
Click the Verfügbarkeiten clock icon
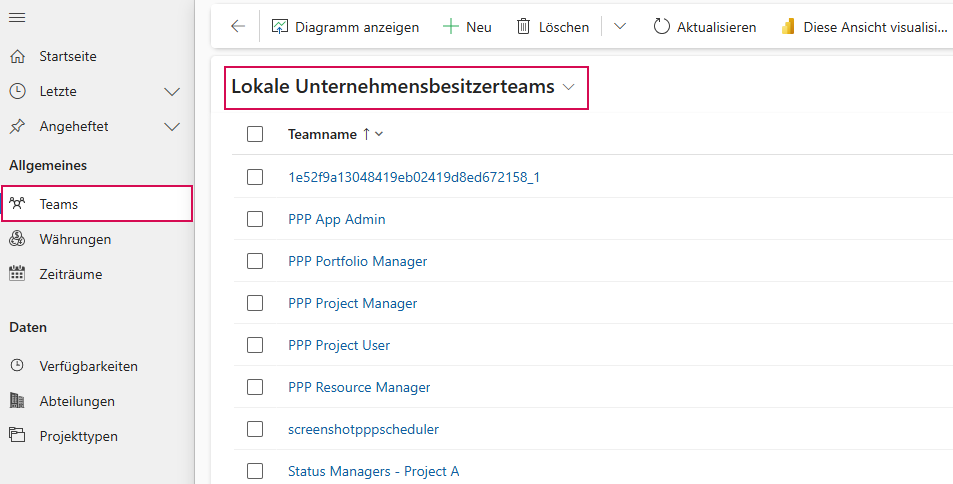(18, 365)
